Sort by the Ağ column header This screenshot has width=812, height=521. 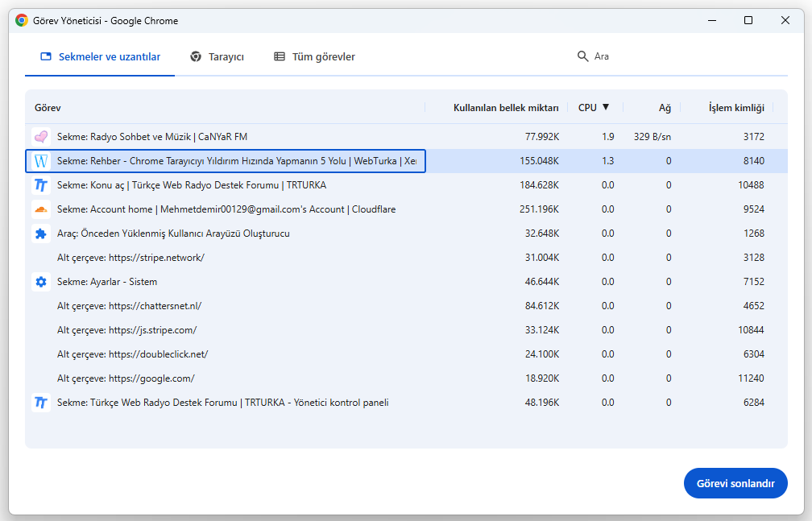(x=665, y=107)
